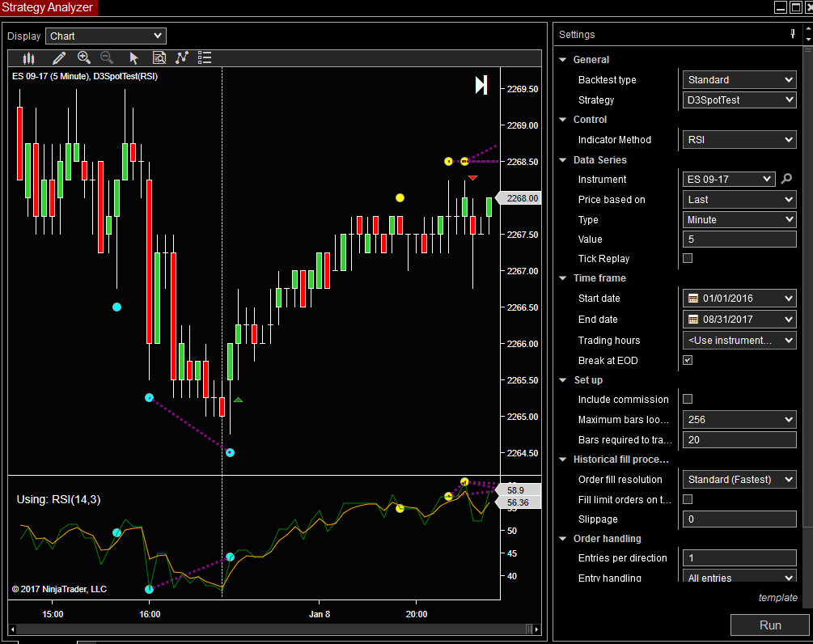Collapse the Order handling section
The width and height of the screenshot is (813, 644).
563,539
